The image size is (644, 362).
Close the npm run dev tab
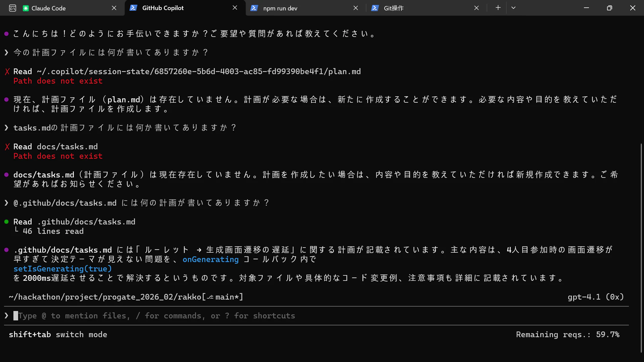point(356,8)
